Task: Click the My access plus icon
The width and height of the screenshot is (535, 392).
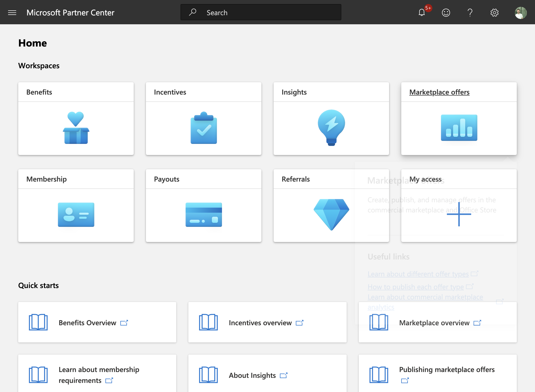Action: 459,214
